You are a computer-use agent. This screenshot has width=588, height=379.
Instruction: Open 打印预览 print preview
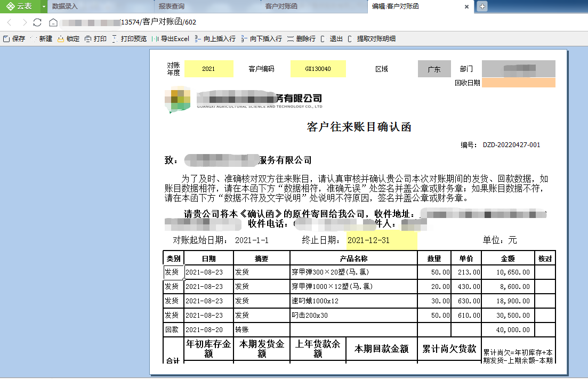130,38
